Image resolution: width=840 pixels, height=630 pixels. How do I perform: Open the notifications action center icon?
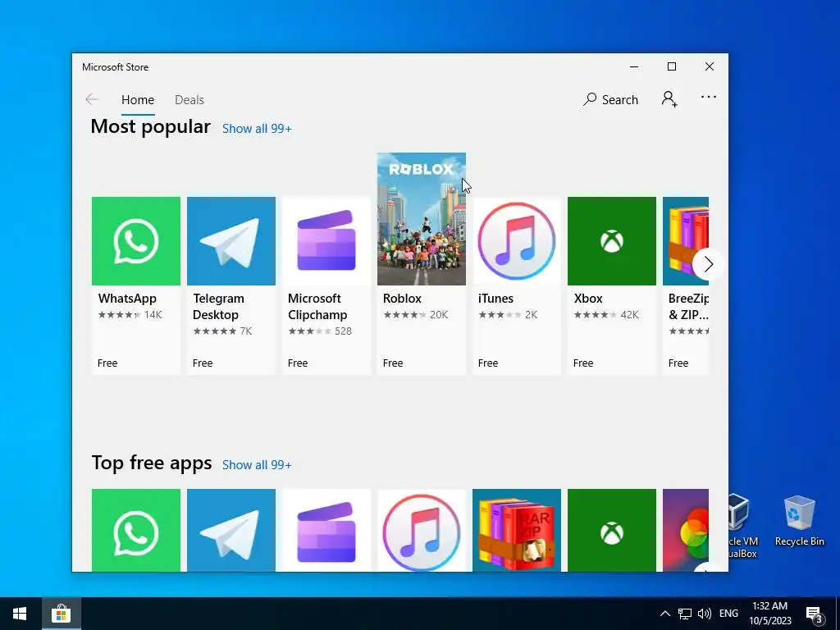(x=815, y=615)
